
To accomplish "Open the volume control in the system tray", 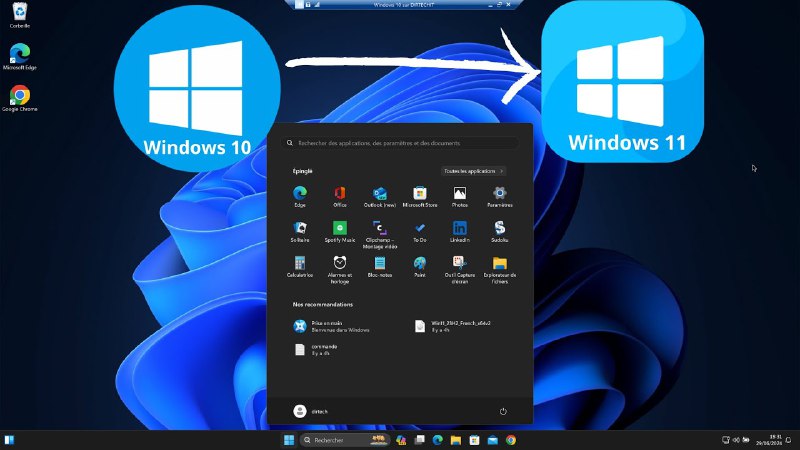I will click(x=736, y=440).
